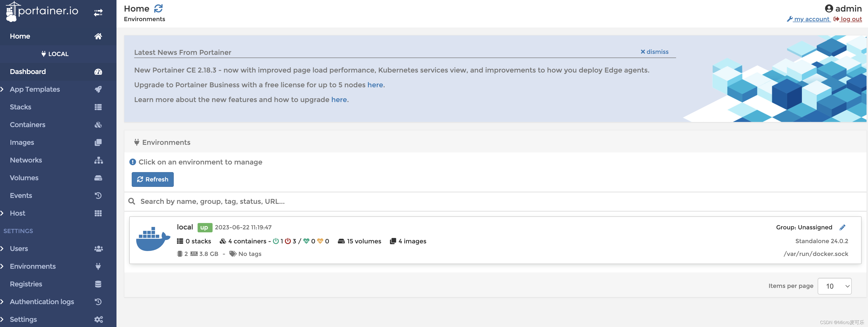This screenshot has width=868, height=327.
Task: Click 'Standalone 24.0.2' version text
Action: (822, 241)
